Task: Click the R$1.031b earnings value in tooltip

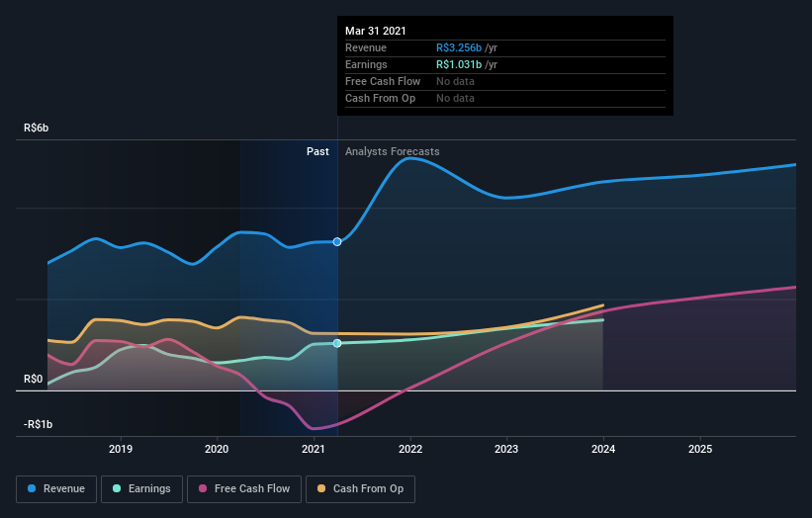Action: tap(459, 64)
